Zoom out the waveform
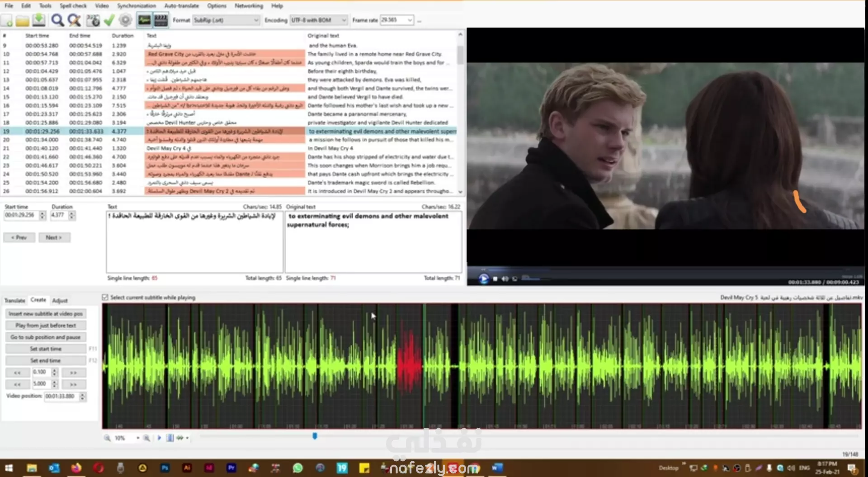The width and height of the screenshot is (868, 477). pyautogui.click(x=107, y=438)
